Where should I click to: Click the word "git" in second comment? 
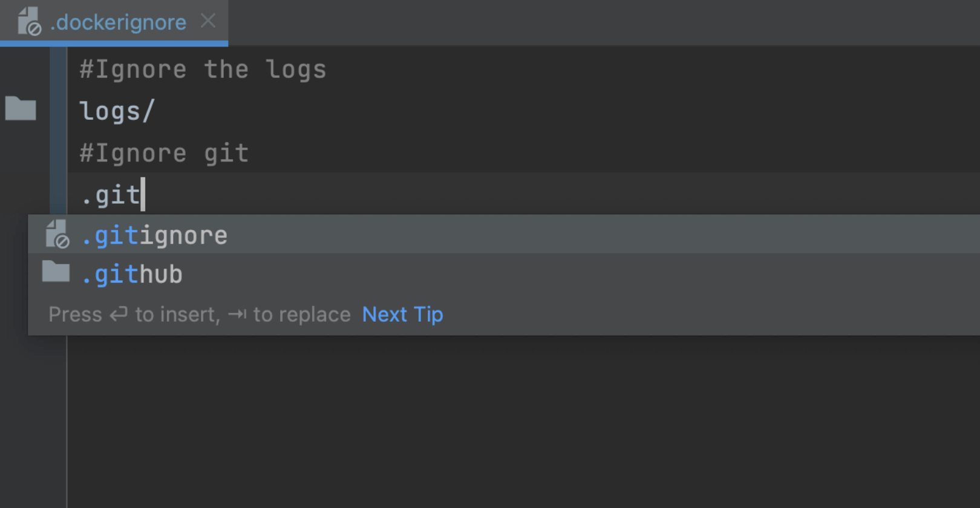coord(226,153)
